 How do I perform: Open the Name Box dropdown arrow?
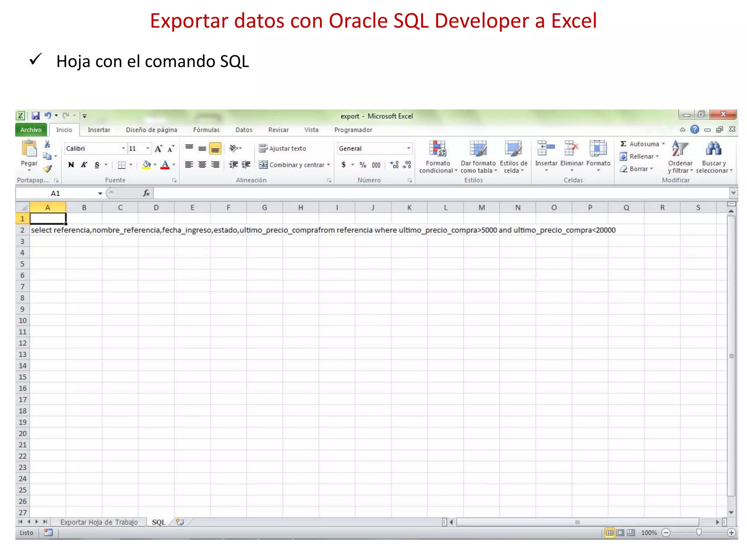(x=100, y=194)
